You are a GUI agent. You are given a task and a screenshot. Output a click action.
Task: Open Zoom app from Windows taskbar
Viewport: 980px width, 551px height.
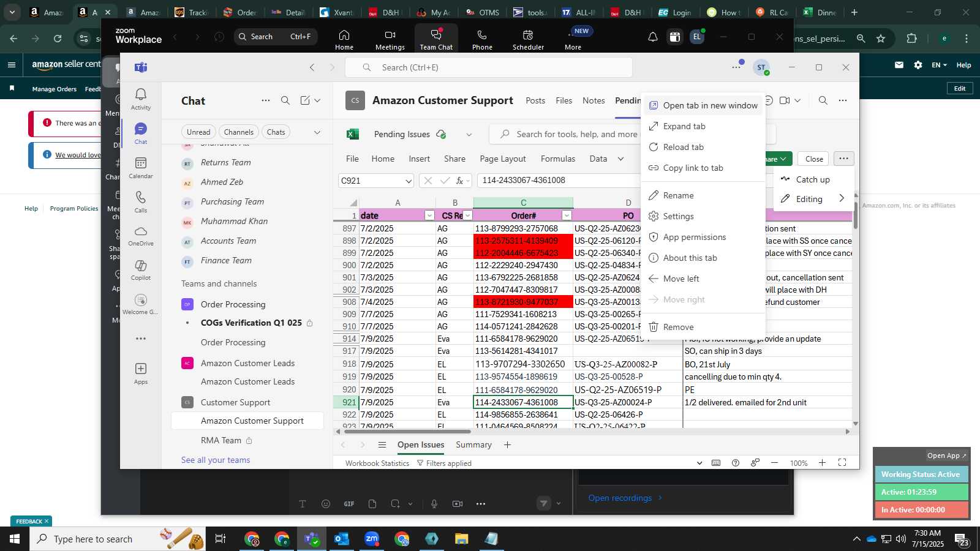pos(372,539)
